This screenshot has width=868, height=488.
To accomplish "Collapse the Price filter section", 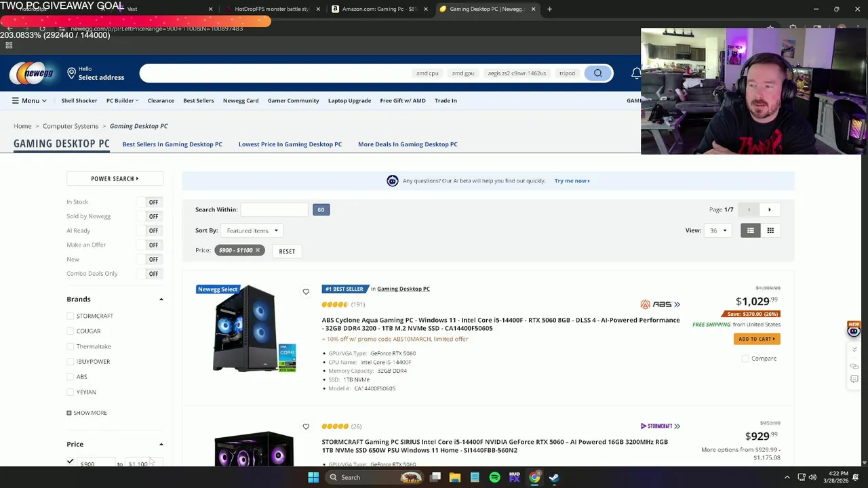I will tap(161, 445).
